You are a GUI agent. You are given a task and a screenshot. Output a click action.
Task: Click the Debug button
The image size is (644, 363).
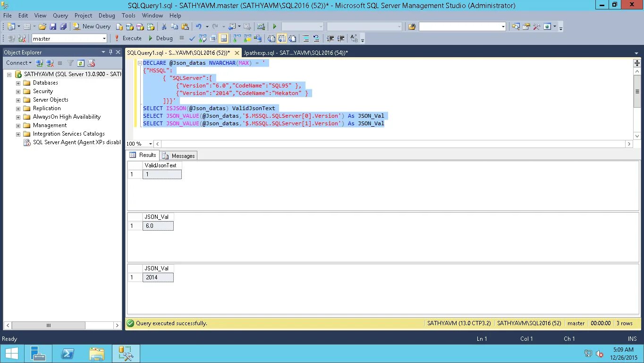pos(160,38)
